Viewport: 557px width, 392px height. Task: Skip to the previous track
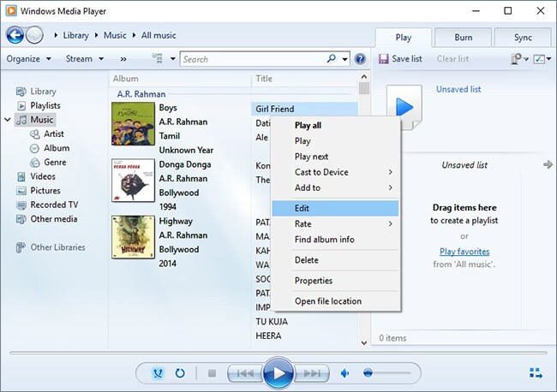click(245, 373)
